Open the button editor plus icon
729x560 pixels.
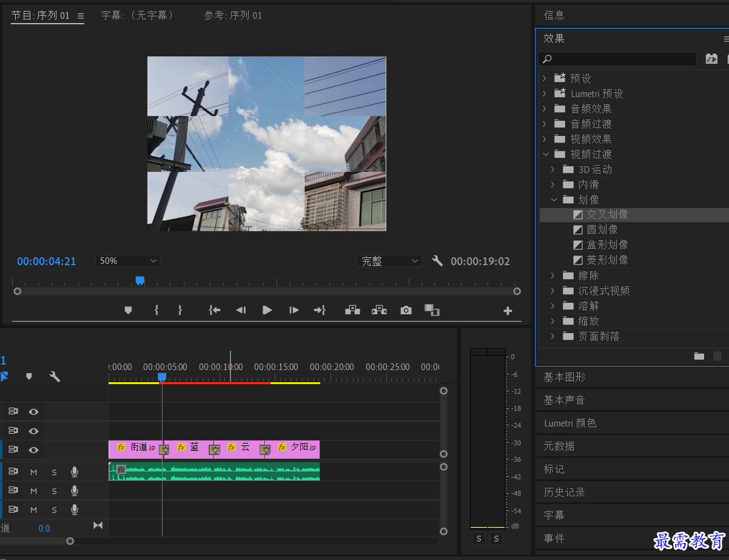[x=508, y=311]
